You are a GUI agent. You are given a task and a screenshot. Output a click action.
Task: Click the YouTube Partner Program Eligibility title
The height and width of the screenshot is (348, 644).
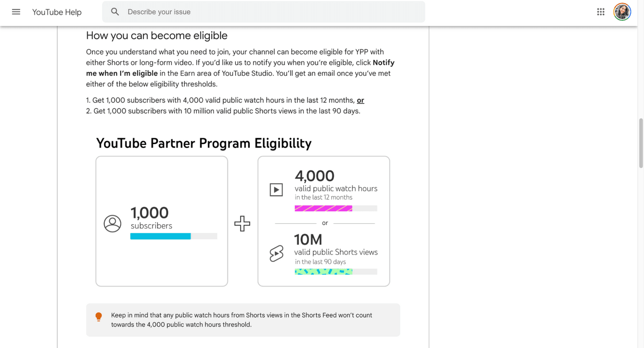pyautogui.click(x=204, y=143)
